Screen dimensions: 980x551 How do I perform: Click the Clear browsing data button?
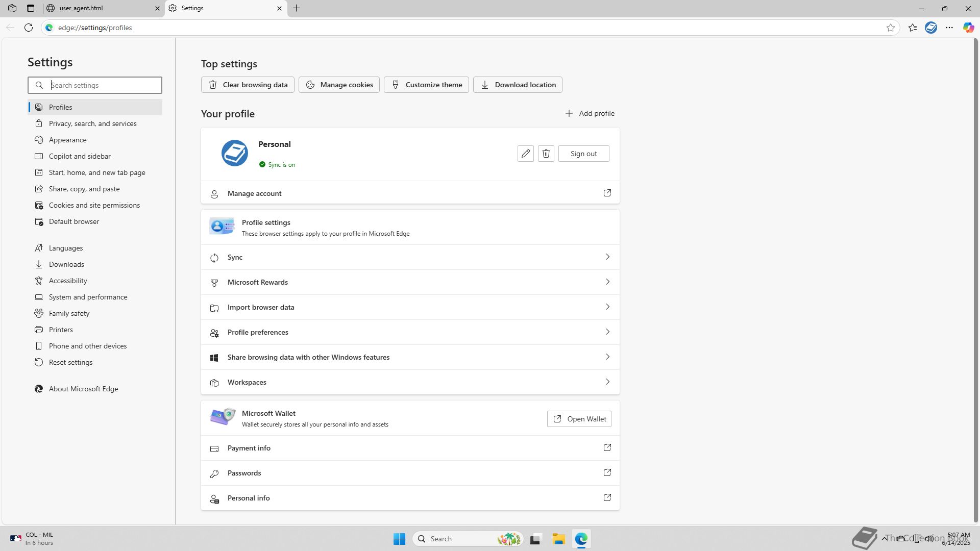248,85
